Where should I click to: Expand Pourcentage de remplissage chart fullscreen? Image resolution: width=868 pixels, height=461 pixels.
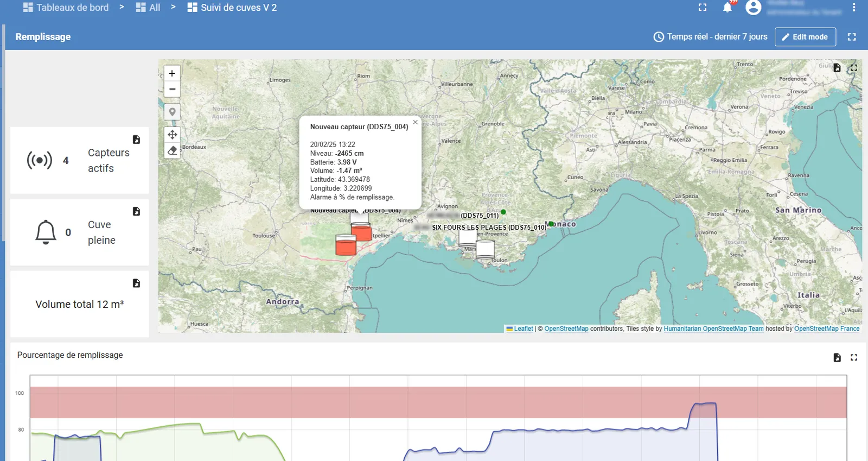(853, 357)
